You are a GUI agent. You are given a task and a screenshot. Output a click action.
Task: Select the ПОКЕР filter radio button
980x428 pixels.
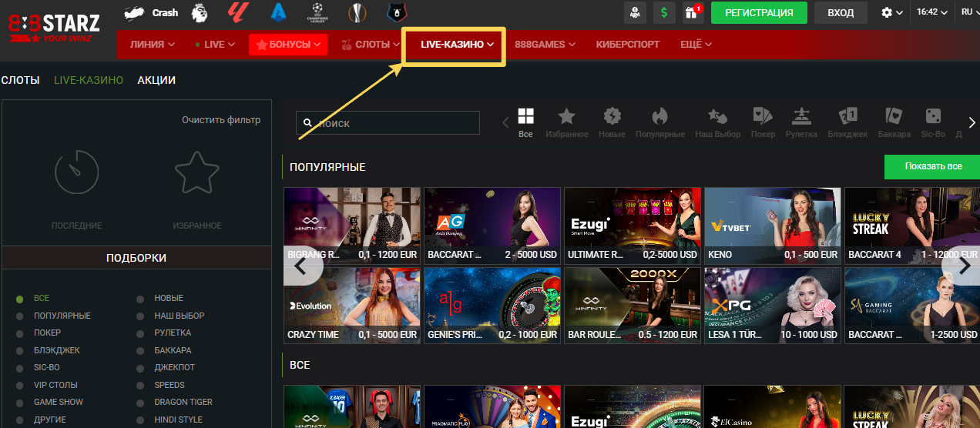(20, 333)
